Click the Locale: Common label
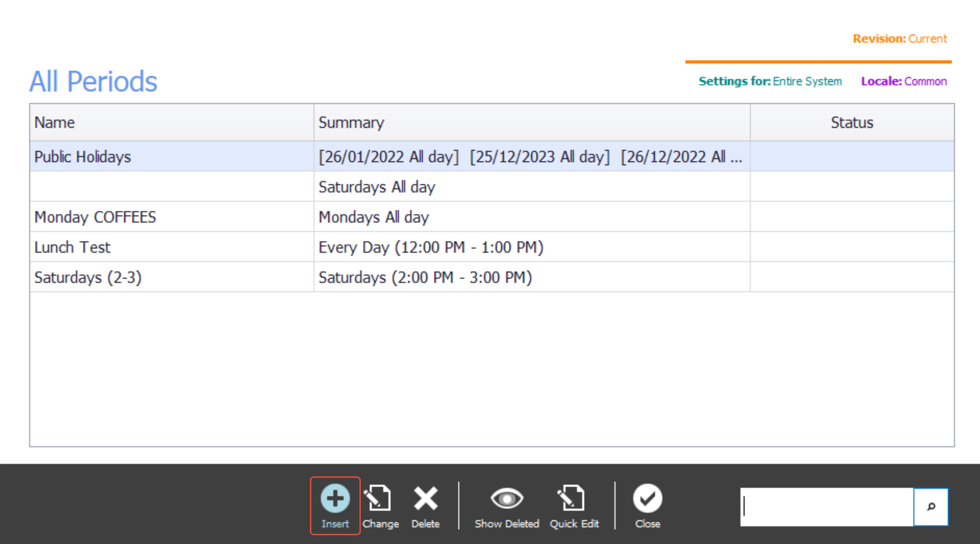 (x=904, y=81)
